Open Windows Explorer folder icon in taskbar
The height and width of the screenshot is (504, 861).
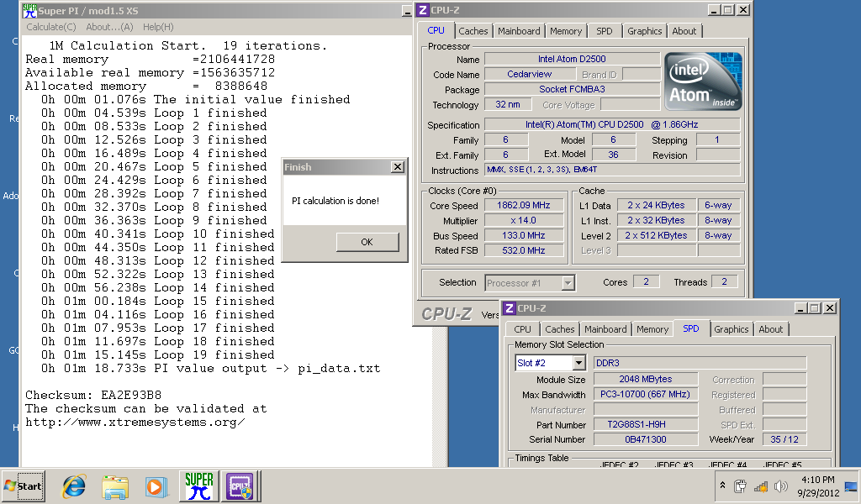pyautogui.click(x=115, y=486)
